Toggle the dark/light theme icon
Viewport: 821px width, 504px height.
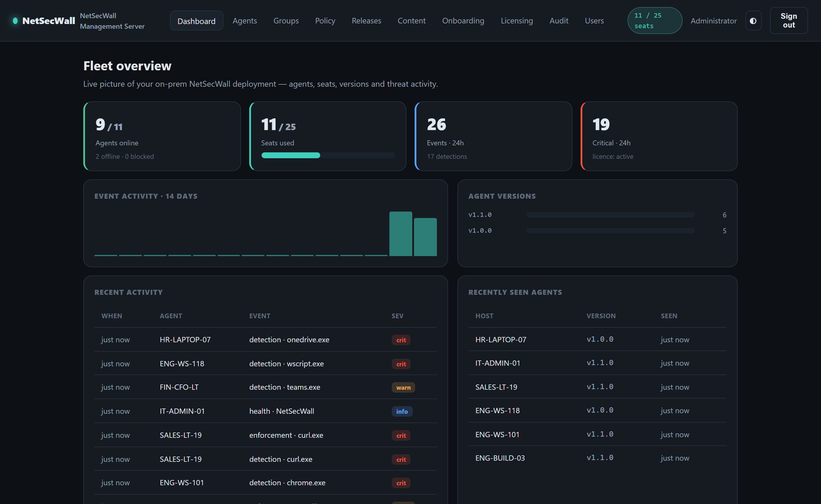(x=753, y=21)
